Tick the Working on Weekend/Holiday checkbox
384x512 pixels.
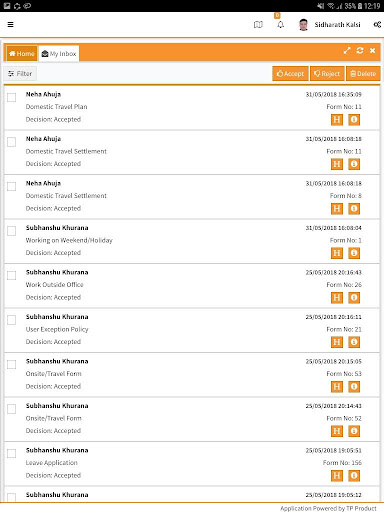[11, 231]
